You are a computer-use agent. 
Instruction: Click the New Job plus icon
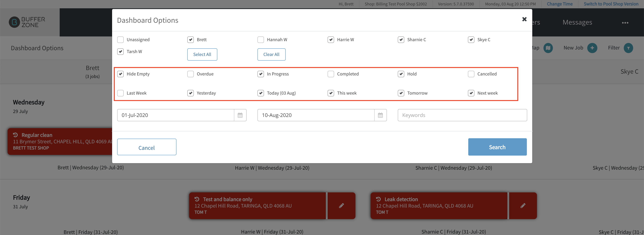[x=592, y=48]
